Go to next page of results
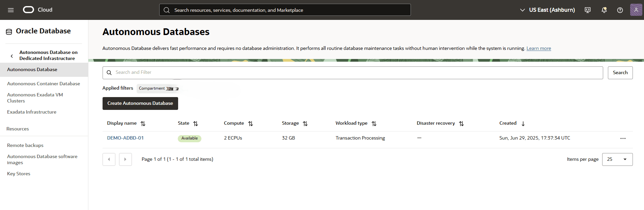Screen dimensions: 644x210 125,159
